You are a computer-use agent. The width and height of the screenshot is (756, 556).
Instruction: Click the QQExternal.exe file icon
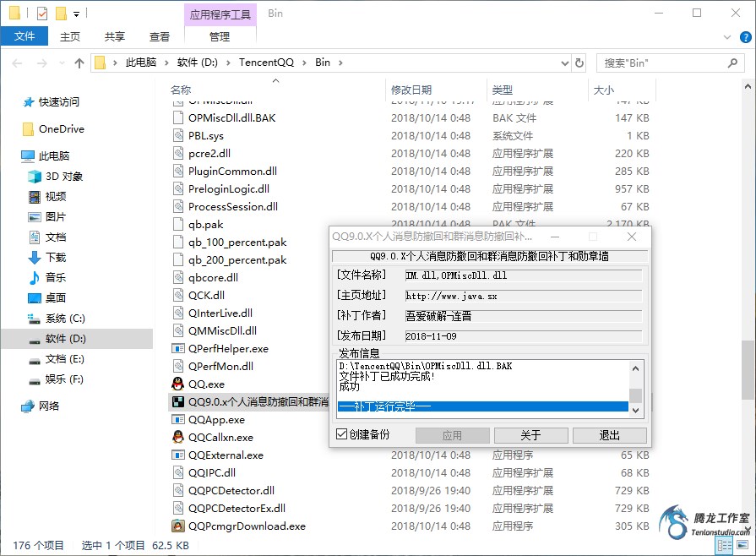coord(178,455)
